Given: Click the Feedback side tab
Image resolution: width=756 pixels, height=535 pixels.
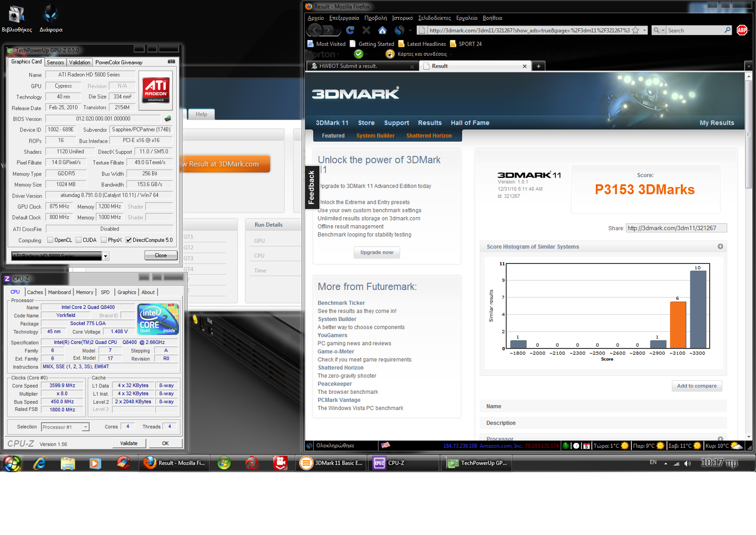Looking at the screenshot, I should point(311,187).
